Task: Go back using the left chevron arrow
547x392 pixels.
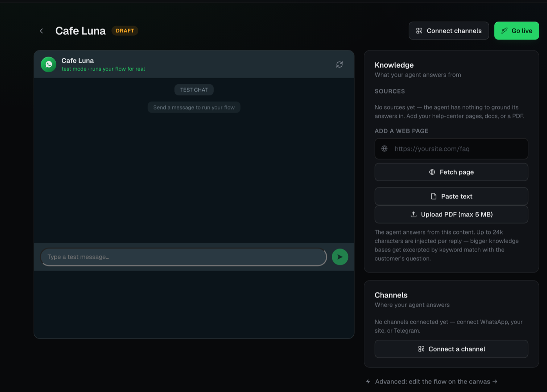Action: pyautogui.click(x=41, y=31)
